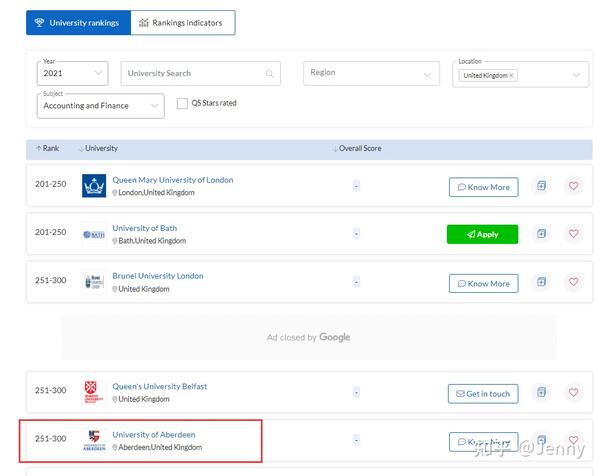Open University of Bath link
Image resolution: width=600 pixels, height=476 pixels.
point(145,228)
